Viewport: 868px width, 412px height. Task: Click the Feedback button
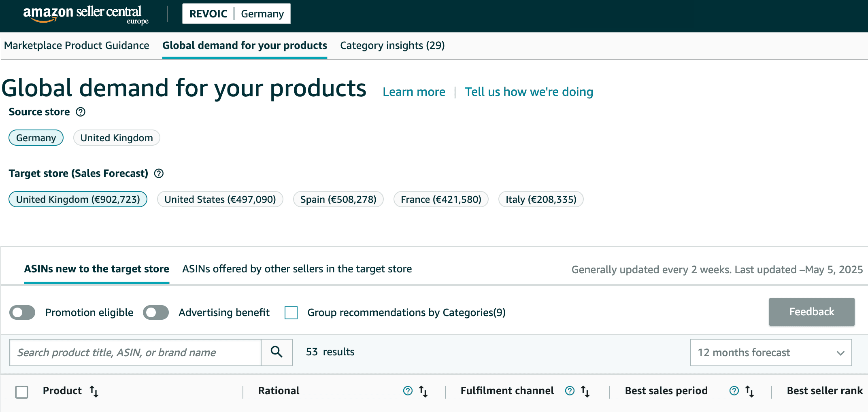coord(812,312)
